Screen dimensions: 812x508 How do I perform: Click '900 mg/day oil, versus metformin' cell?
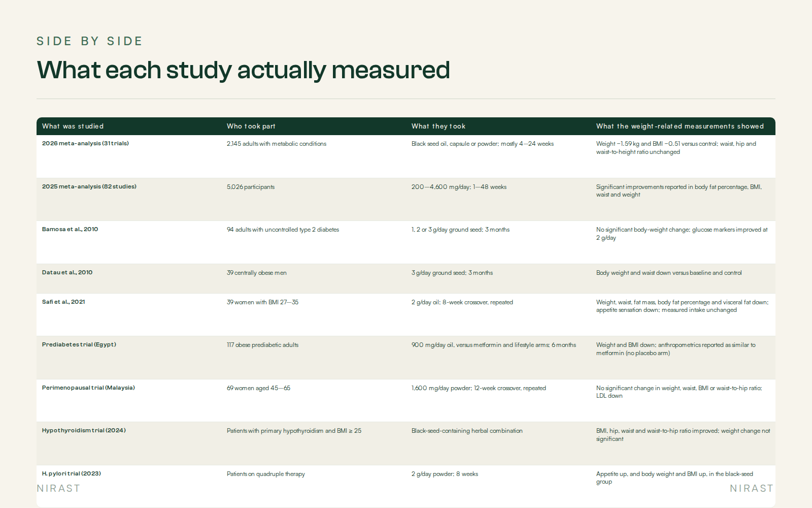(x=494, y=345)
